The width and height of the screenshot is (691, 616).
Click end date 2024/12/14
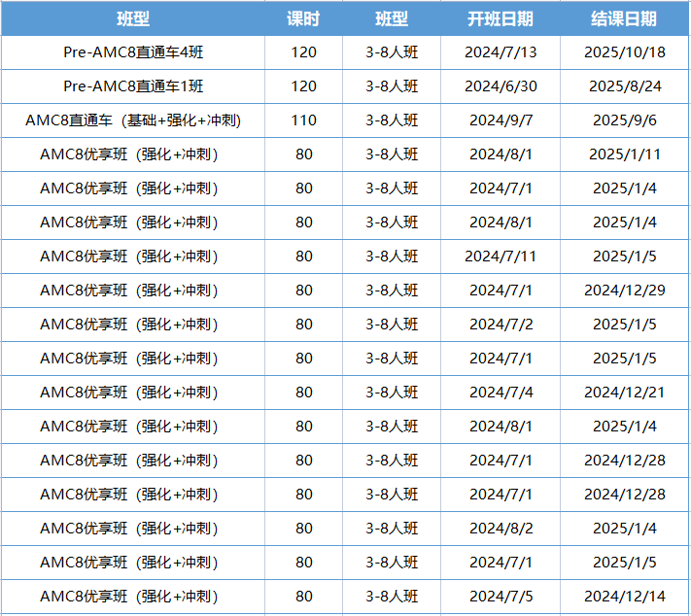pos(625,597)
